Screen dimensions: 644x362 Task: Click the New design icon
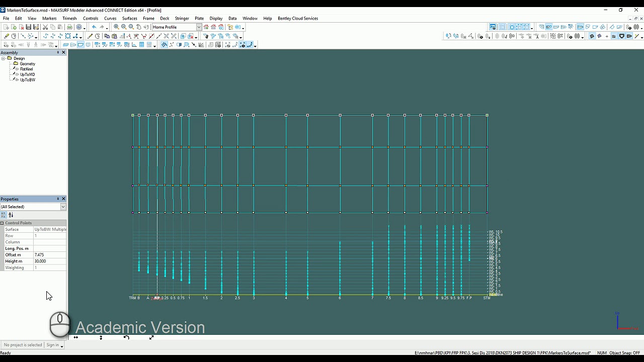click(x=6, y=27)
